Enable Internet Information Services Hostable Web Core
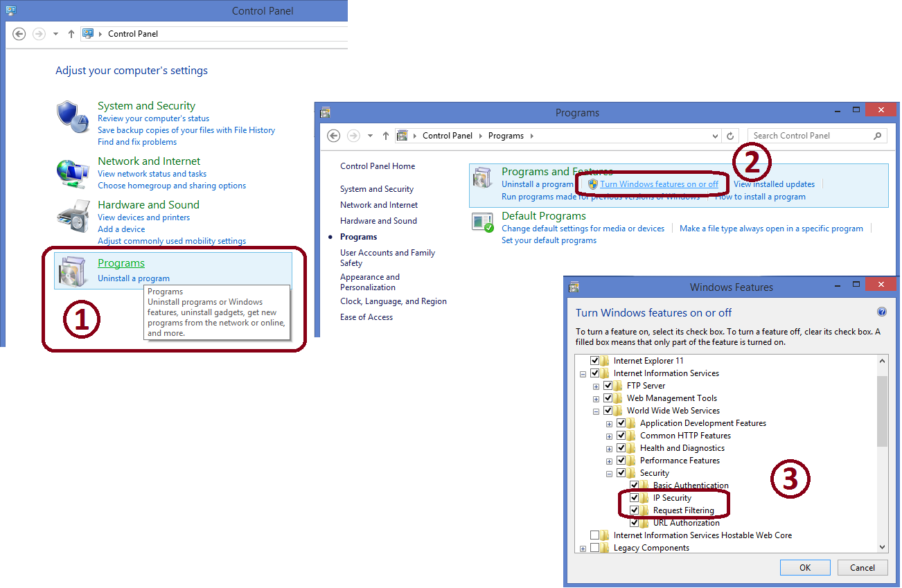Viewport: 902px width, 588px height. 594,535
